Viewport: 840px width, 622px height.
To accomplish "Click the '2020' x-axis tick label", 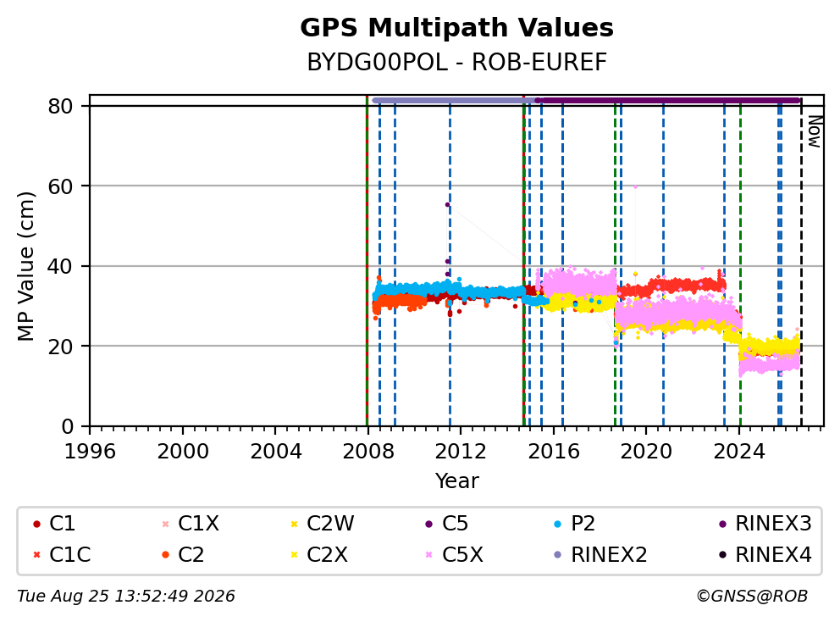I will (646, 452).
